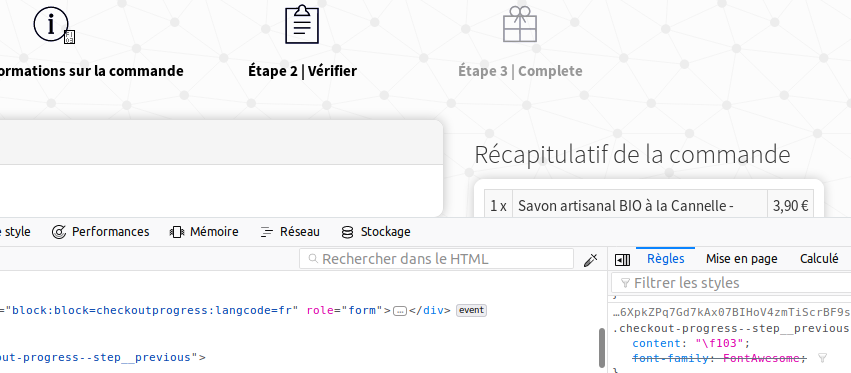Open the Réseau devtools tab
The image size is (851, 373).
click(x=290, y=232)
